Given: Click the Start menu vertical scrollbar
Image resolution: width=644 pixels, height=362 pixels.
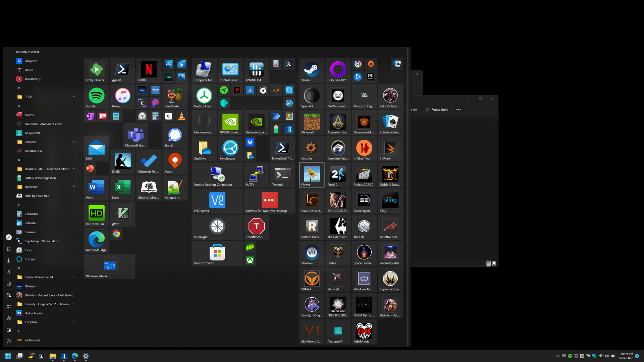Looking at the screenshot, I should click(x=408, y=197).
